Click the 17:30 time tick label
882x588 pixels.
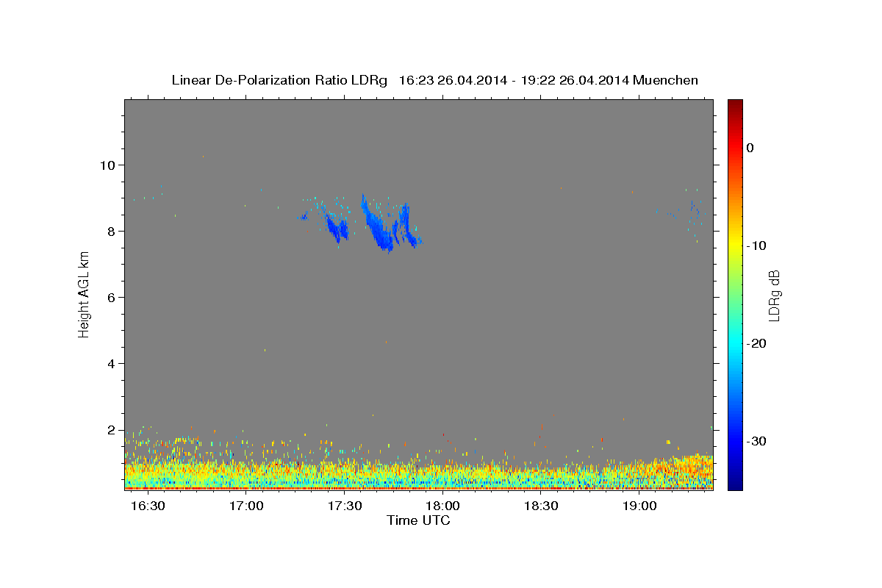345,506
